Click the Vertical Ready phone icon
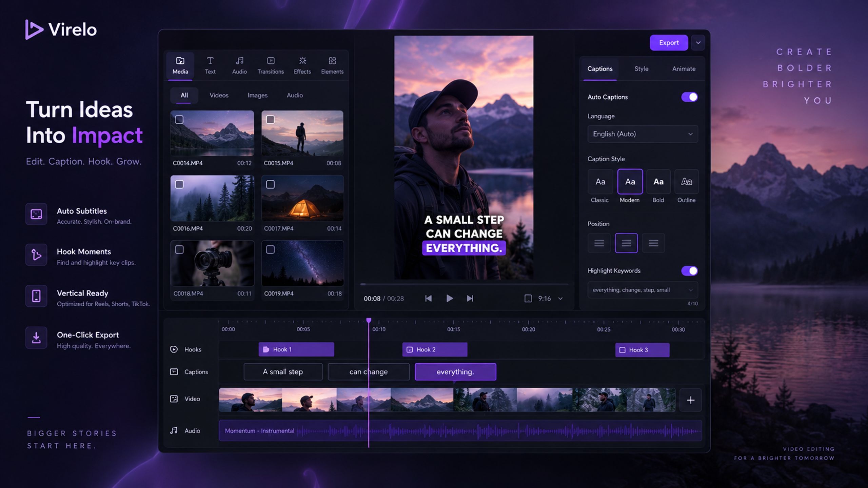This screenshot has height=488, width=868. click(36, 296)
